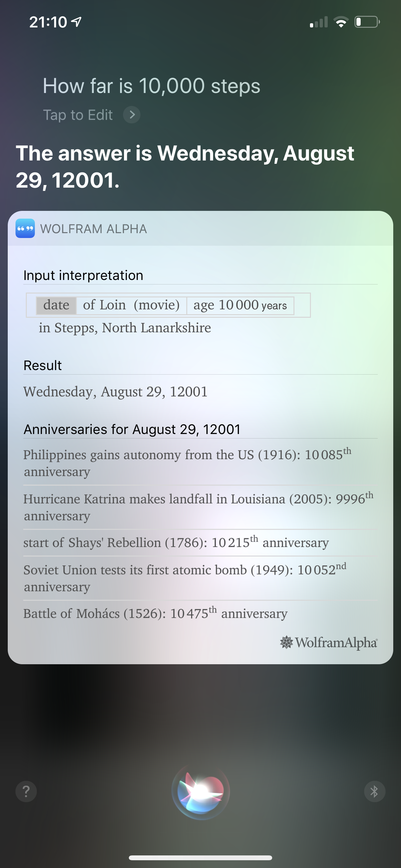The height and width of the screenshot is (868, 401).
Task: Edit the query "How far is 10,000 steps"
Action: (x=151, y=86)
